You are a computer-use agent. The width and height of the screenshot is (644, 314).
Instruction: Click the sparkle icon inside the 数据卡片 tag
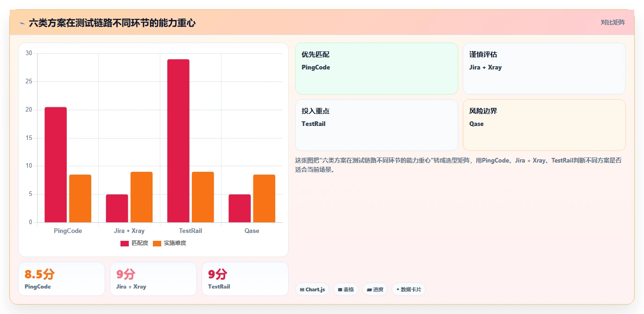click(398, 289)
